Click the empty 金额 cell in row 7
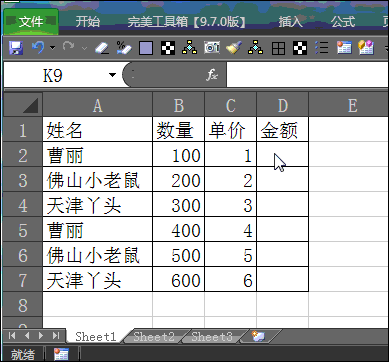389x362 pixels. pyautogui.click(x=282, y=279)
